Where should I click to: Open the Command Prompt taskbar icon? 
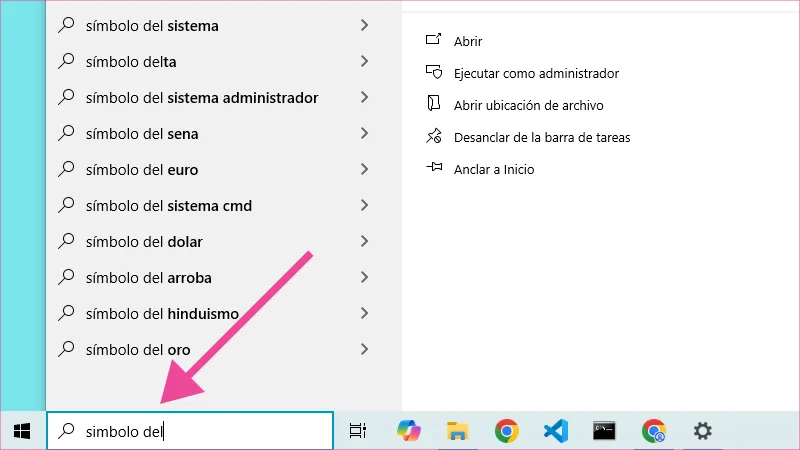(604, 431)
